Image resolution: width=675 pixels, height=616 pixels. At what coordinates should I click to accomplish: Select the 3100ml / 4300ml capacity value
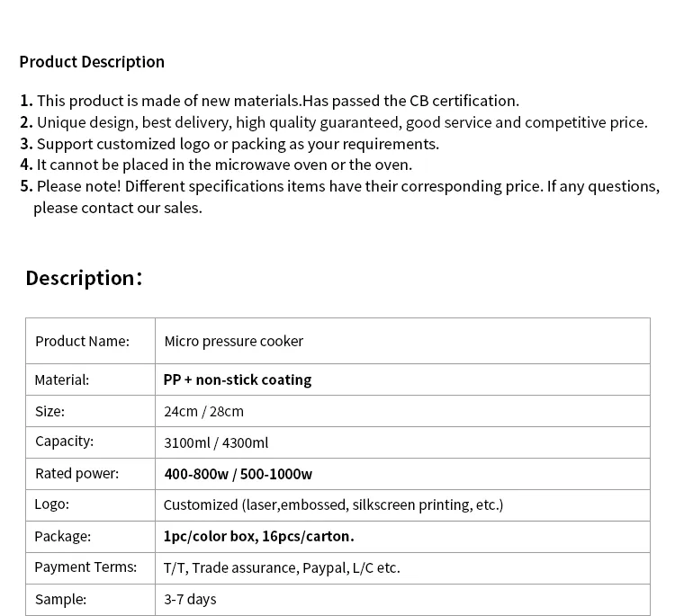(x=216, y=442)
